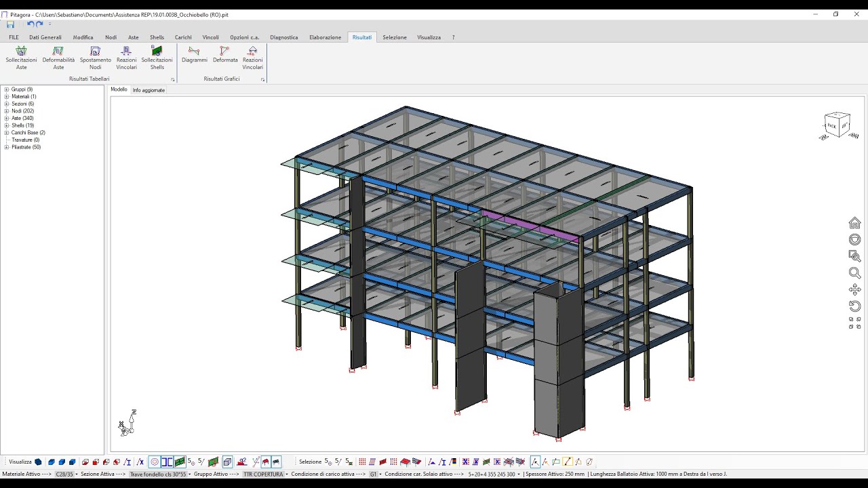This screenshot has height=488, width=868.
Task: Open Sollecitazioni Aste results table
Action: (x=21, y=58)
